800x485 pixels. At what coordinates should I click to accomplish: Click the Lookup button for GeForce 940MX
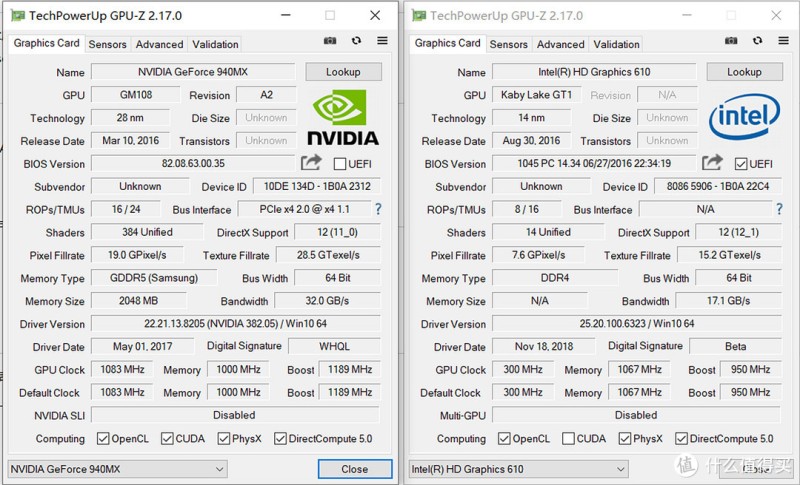pyautogui.click(x=343, y=72)
